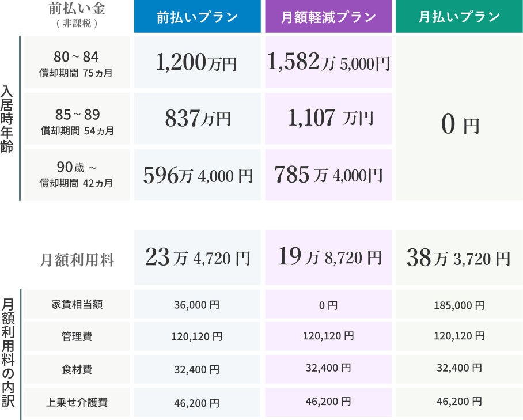The image size is (523, 420).
Task: Select the 38万3,720円 monthly fee cell
Action: click(459, 258)
